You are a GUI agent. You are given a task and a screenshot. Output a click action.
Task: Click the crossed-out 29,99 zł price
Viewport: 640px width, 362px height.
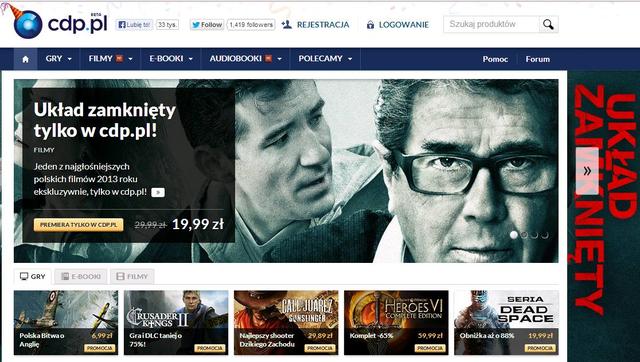click(x=150, y=225)
